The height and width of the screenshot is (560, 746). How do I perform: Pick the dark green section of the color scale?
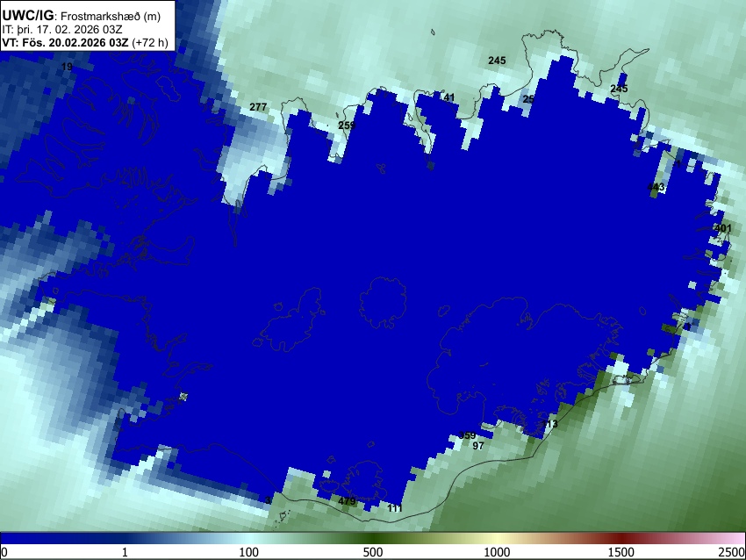pyautogui.click(x=372, y=538)
